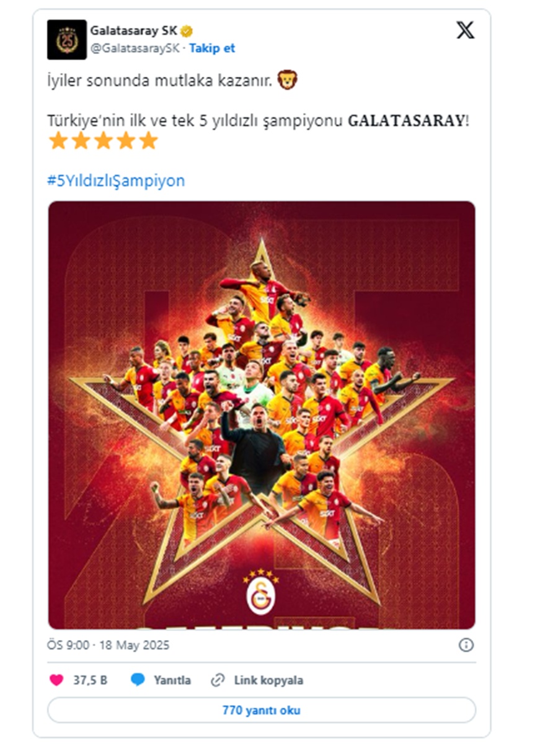Open the Galatasaray SK profile avatar

pos(67,39)
